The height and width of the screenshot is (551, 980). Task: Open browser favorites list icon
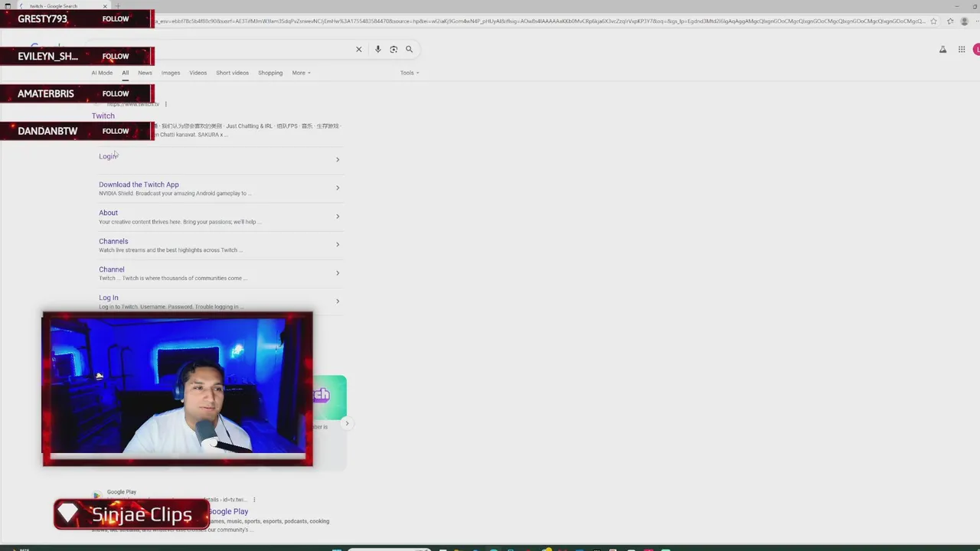(x=950, y=21)
